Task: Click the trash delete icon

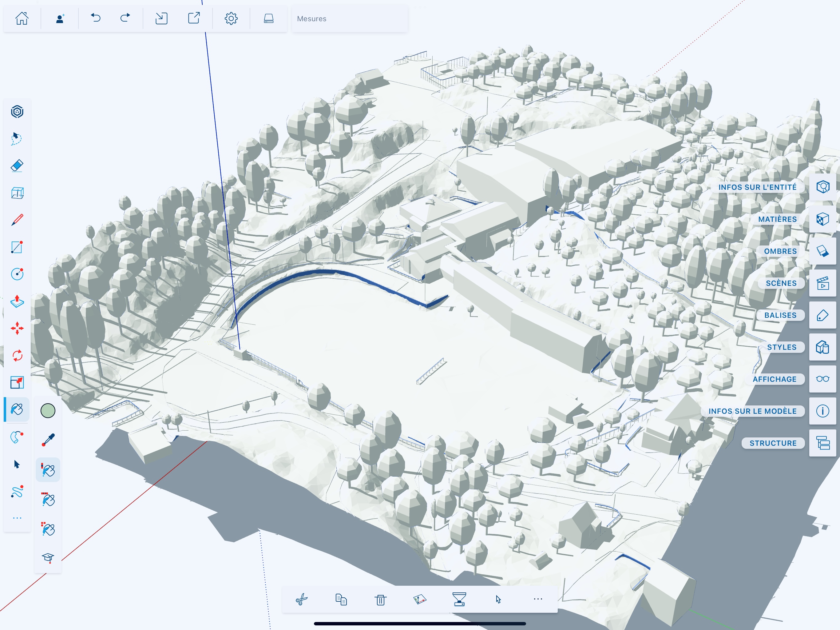Action: (380, 600)
